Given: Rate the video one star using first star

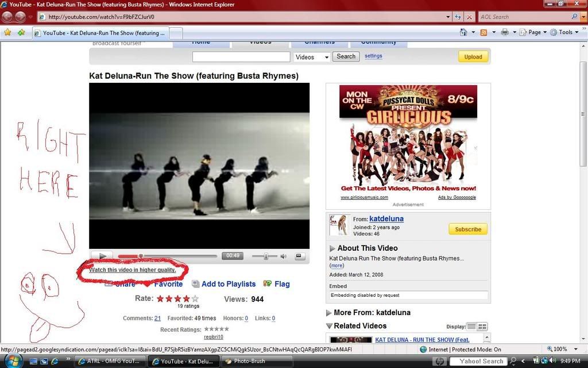Looking at the screenshot, I should pos(161,299).
